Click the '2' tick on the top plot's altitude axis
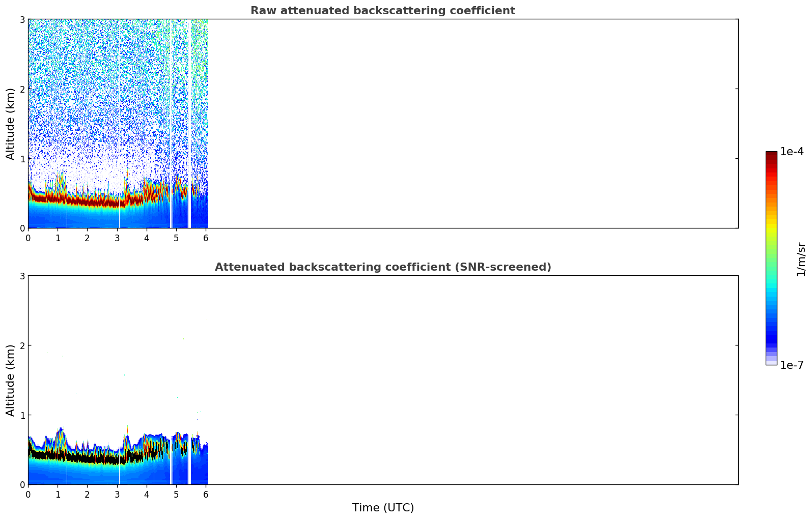Viewport: 812px width, 519px height. (22, 89)
